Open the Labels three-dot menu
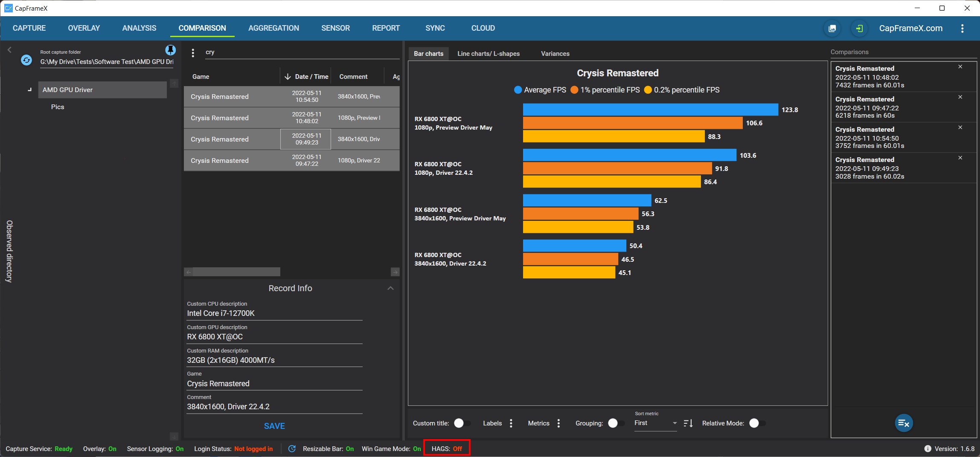This screenshot has width=980, height=457. click(x=511, y=423)
